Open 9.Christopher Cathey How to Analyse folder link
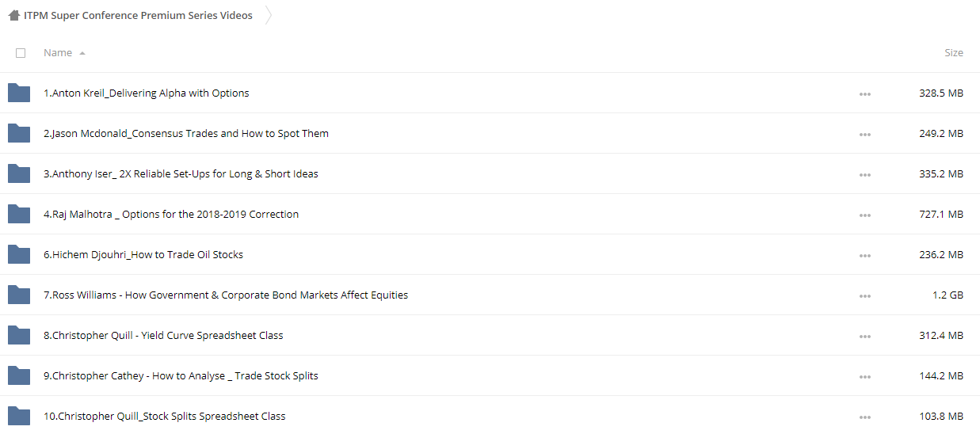Image resolution: width=980 pixels, height=434 pixels. coord(181,375)
